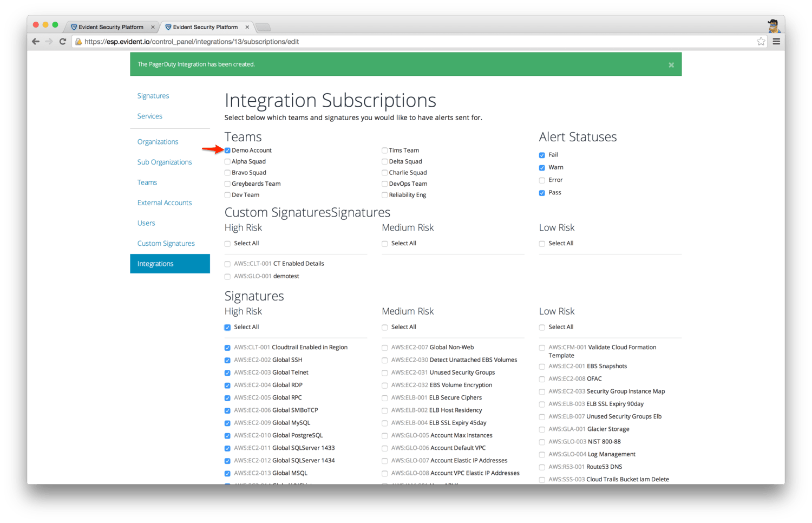Click the Chrome user profile avatar

tap(774, 26)
